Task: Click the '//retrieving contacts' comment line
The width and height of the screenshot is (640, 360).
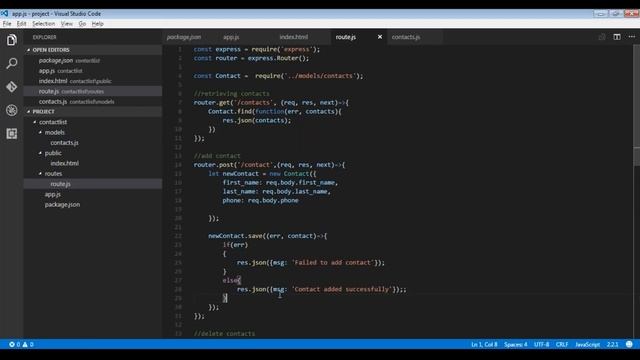Action: click(231, 93)
